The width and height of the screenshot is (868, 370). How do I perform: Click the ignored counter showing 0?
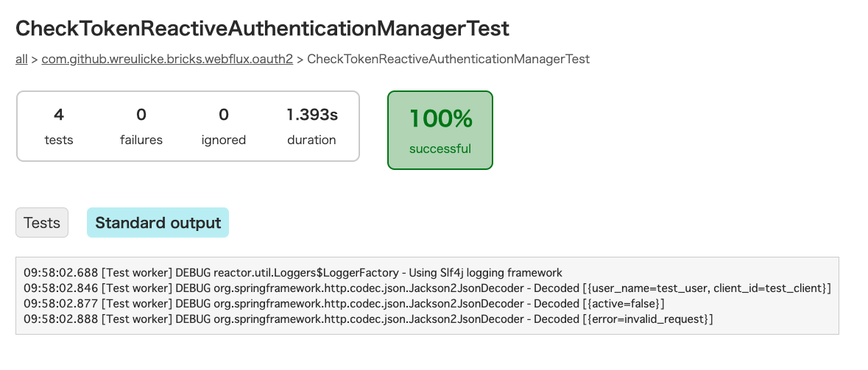click(224, 115)
